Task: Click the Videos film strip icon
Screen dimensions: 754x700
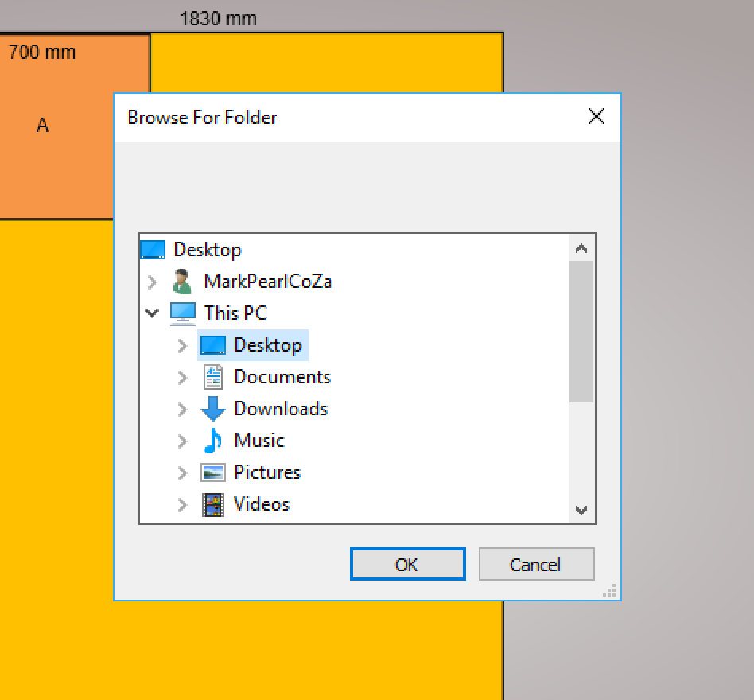Action: coord(213,505)
